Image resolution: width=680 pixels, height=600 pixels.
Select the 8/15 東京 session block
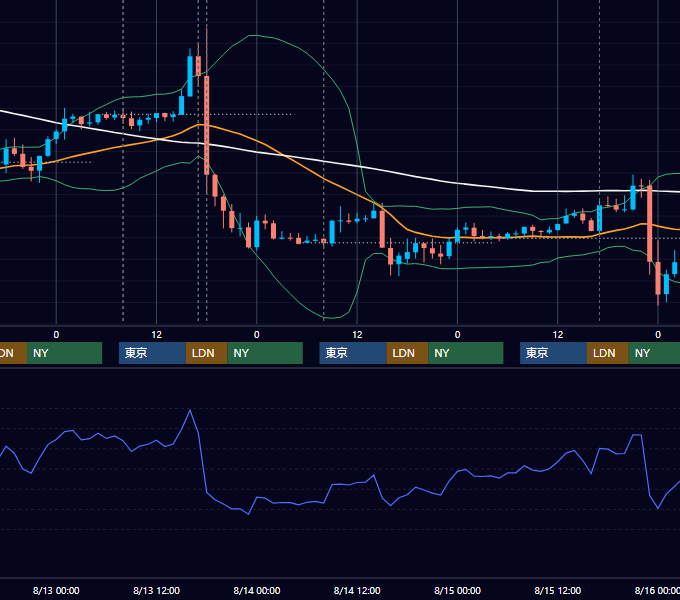point(553,353)
